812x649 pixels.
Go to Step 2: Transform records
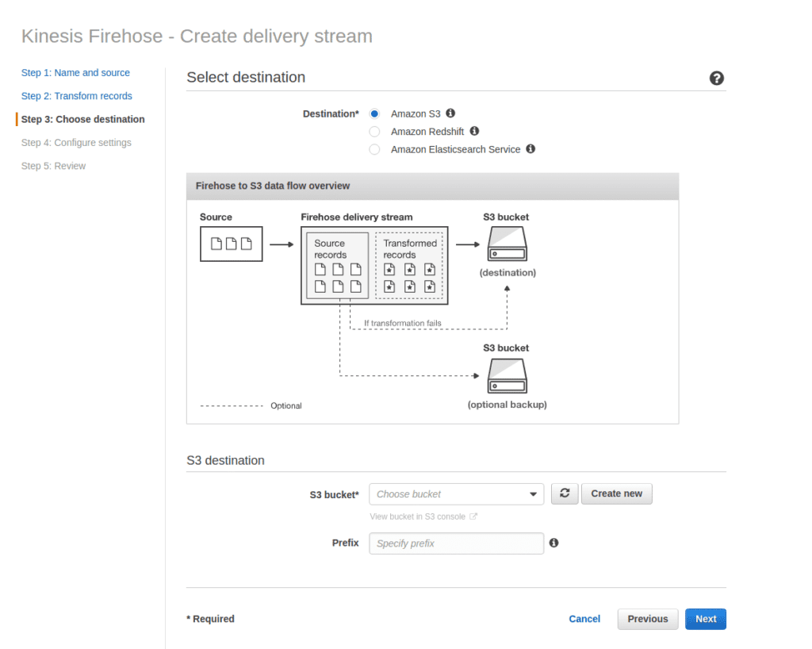tap(77, 96)
